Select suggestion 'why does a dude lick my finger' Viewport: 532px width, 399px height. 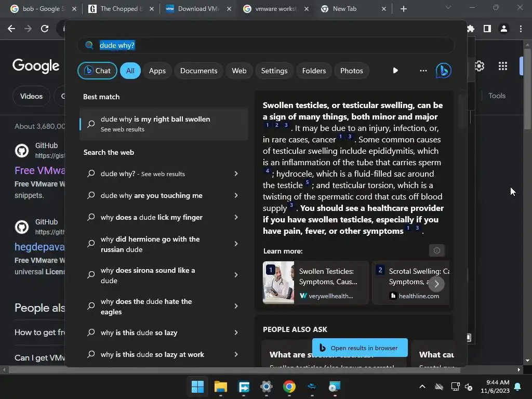pyautogui.click(x=151, y=217)
